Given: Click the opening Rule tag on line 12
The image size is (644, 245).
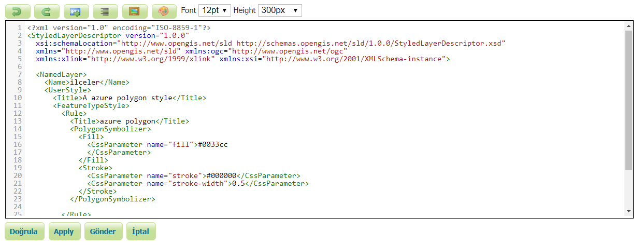Looking at the screenshot, I should click(x=74, y=113).
